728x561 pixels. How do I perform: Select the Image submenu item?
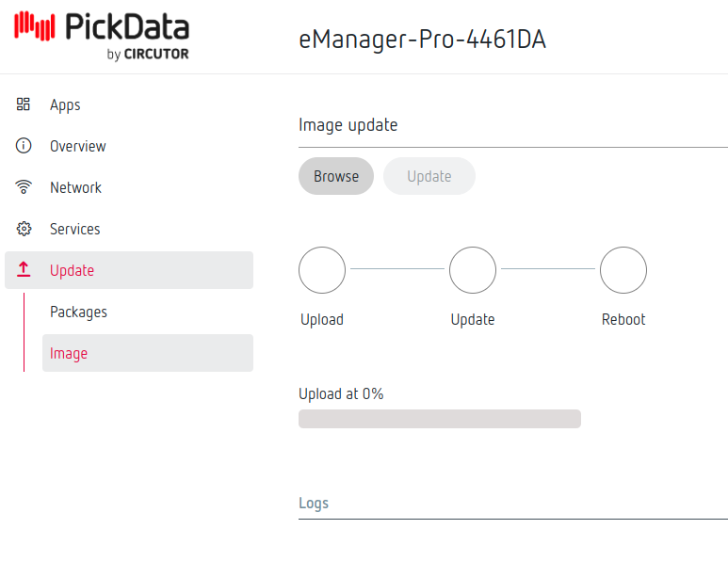tap(69, 353)
